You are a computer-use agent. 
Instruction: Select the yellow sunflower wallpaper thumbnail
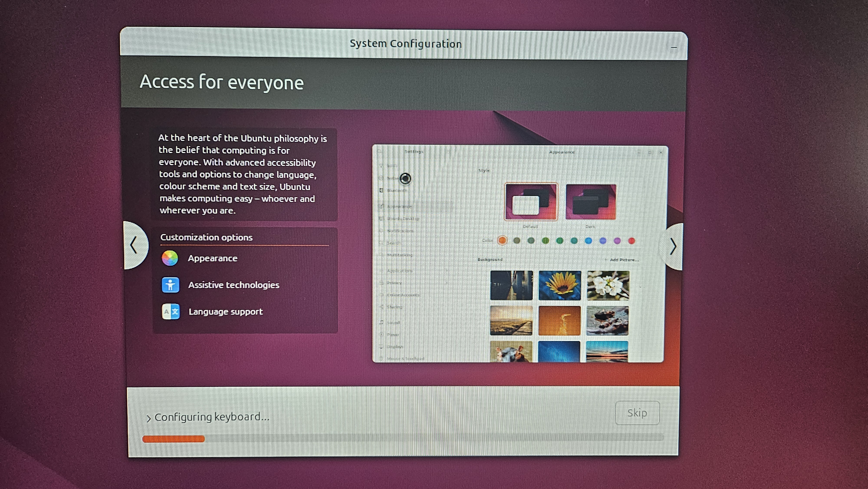[x=560, y=285]
